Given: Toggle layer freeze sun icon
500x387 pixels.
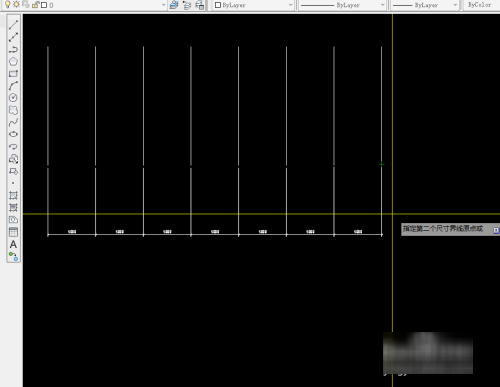Looking at the screenshot, I should coord(16,4).
